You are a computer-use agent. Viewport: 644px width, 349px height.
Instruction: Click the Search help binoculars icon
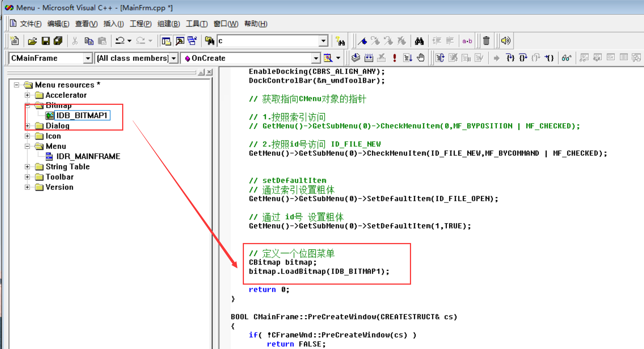pos(340,41)
